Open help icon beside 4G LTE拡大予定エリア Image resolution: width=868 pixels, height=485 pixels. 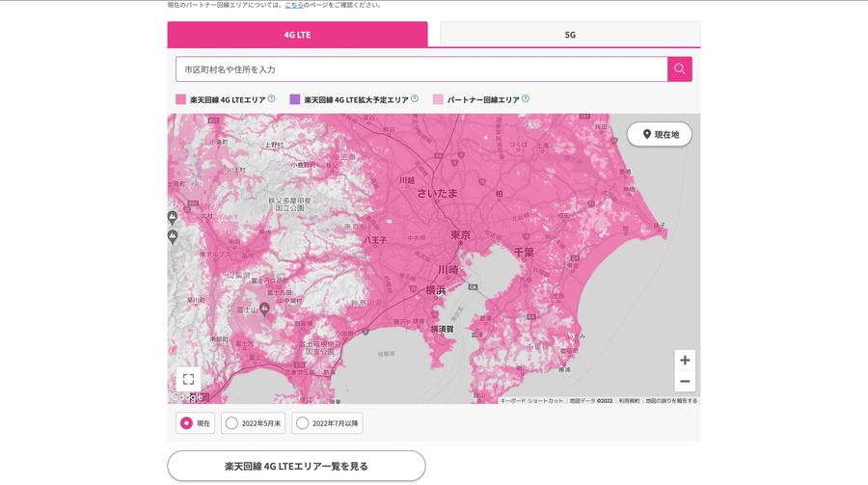415,98
